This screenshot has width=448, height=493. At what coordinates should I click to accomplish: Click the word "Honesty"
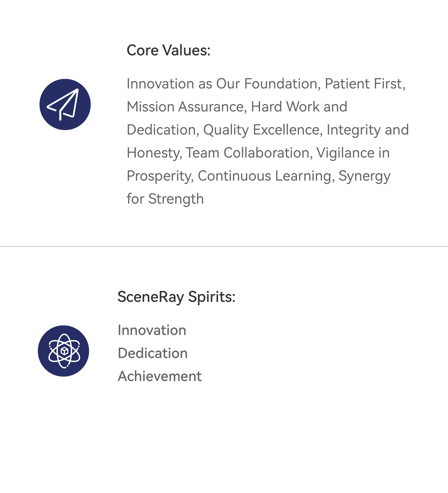pos(153,153)
